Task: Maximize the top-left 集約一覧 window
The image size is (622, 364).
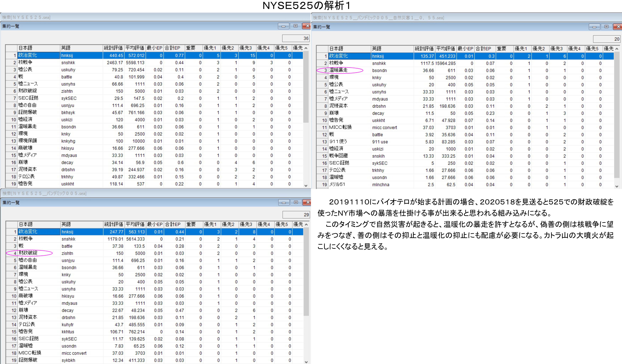Action: (295, 26)
